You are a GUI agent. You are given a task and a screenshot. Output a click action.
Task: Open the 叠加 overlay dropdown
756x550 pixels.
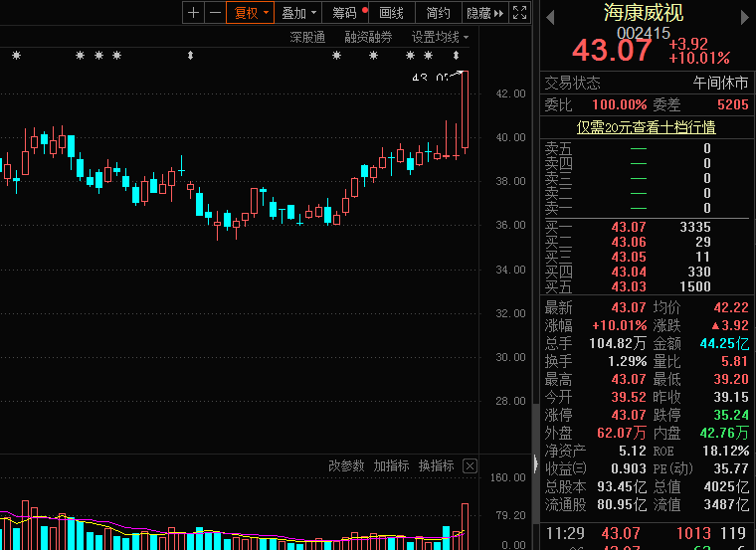[x=298, y=13]
